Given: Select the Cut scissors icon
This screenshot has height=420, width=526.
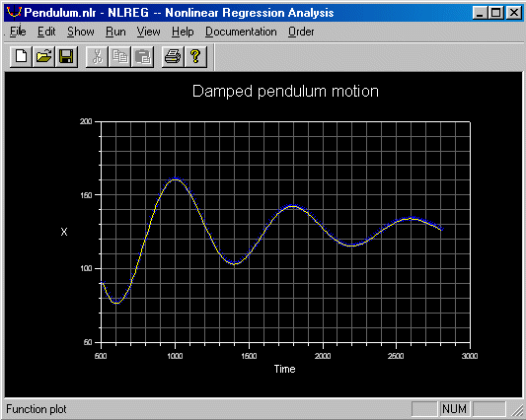Looking at the screenshot, I should click(x=97, y=56).
